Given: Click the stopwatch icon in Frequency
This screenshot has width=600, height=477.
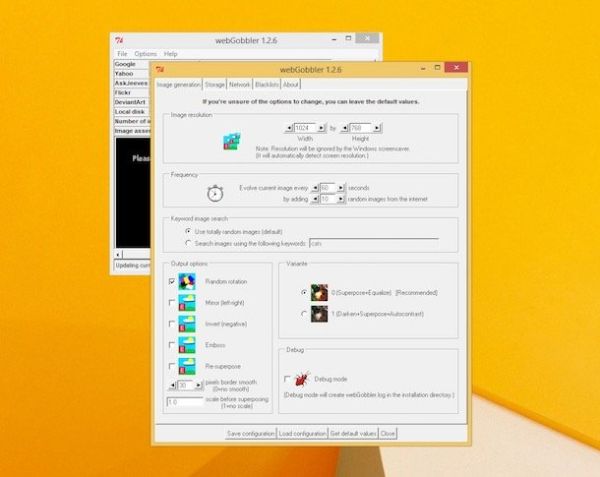Looking at the screenshot, I should 214,193.
